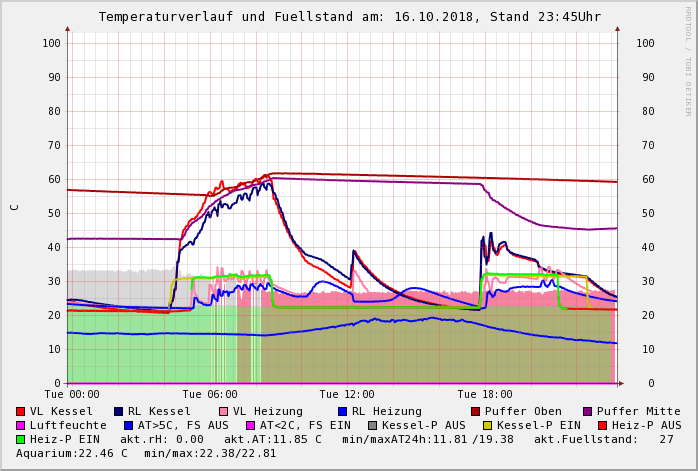Click the Tue 12:00 time axis label
This screenshot has height=471, width=698.
pos(347,395)
